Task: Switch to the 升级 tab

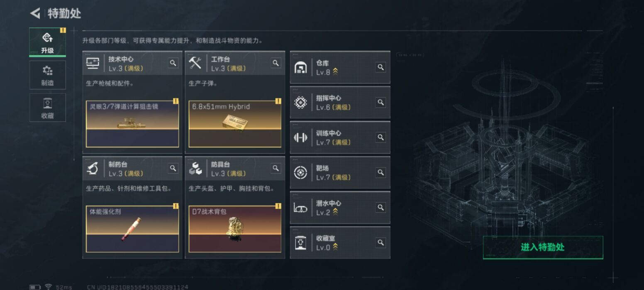Action: (47, 42)
